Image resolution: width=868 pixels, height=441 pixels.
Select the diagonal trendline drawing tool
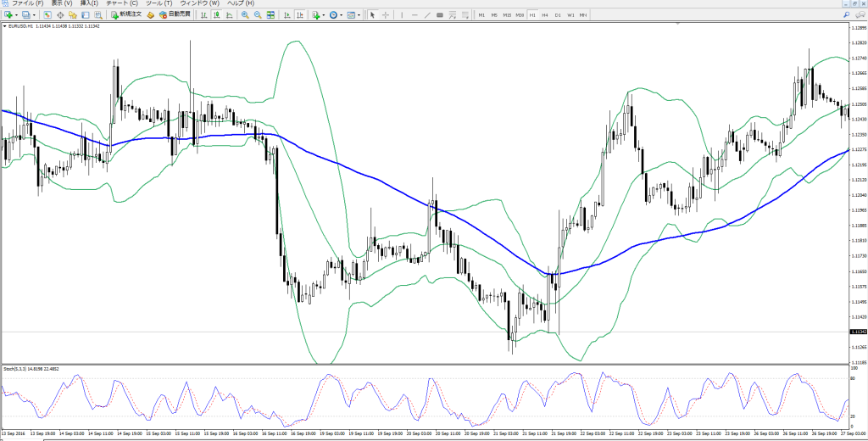click(427, 15)
